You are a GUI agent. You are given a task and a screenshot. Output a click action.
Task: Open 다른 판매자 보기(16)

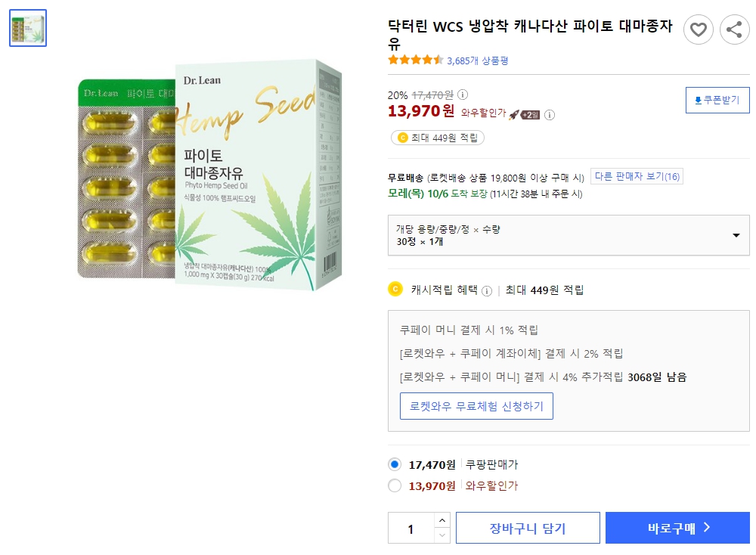(x=635, y=175)
